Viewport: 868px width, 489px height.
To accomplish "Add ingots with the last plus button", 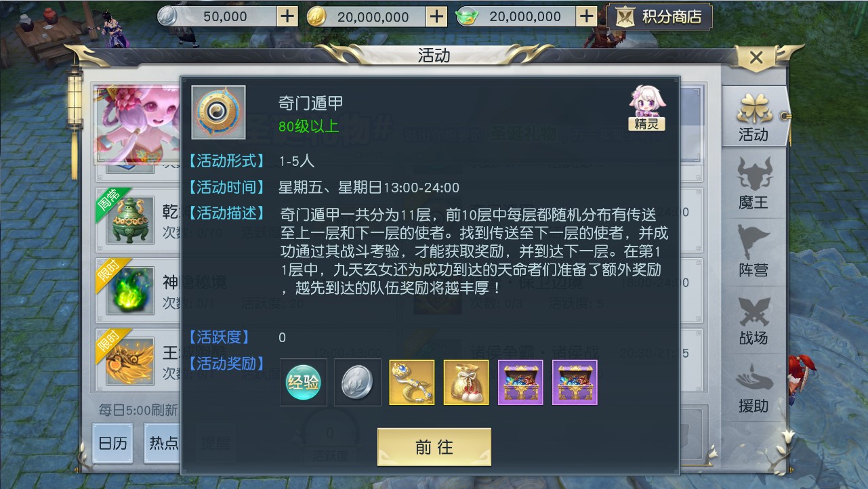I will pyautogui.click(x=587, y=16).
